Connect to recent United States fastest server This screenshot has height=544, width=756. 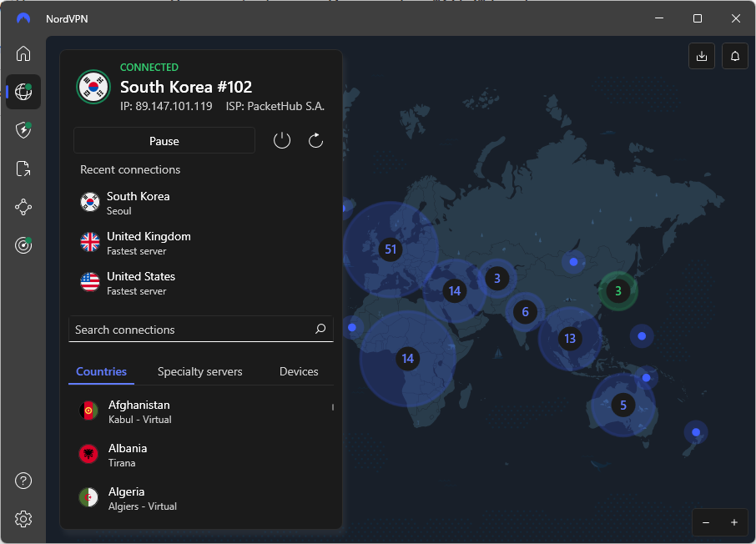(200, 283)
